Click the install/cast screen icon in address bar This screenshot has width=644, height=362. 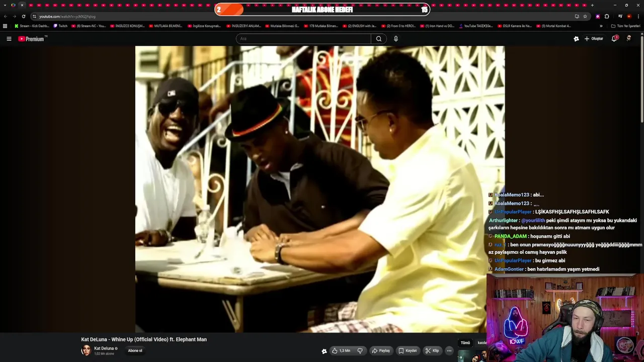[577, 16]
